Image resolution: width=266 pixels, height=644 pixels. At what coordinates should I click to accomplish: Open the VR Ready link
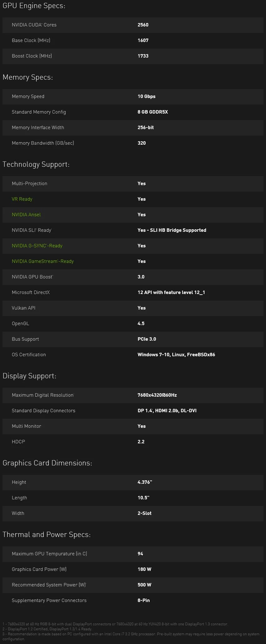tap(22, 199)
